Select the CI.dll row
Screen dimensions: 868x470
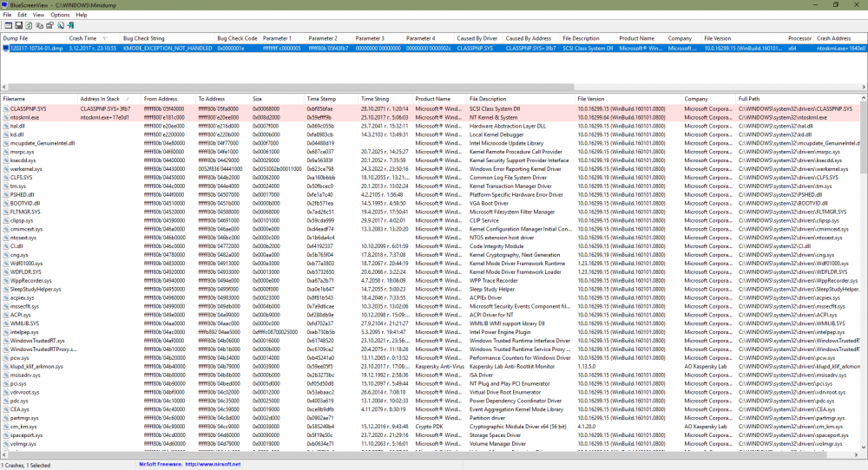point(431,246)
